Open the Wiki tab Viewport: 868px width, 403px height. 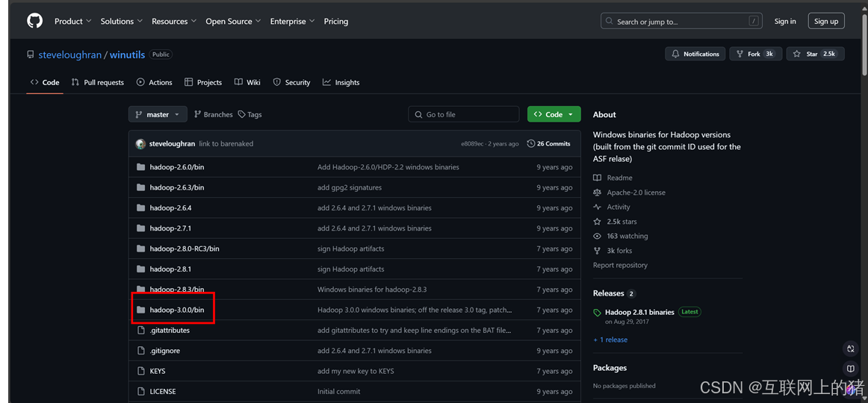pyautogui.click(x=247, y=82)
